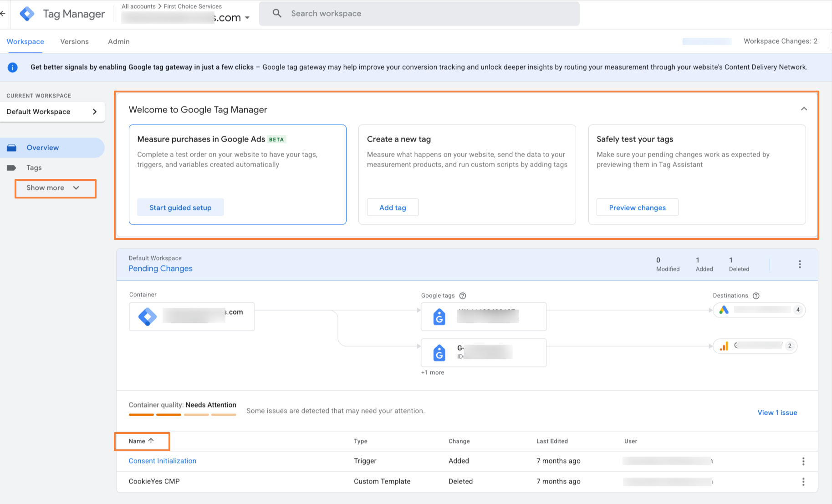Click the +1 more Google tags text

(x=433, y=372)
